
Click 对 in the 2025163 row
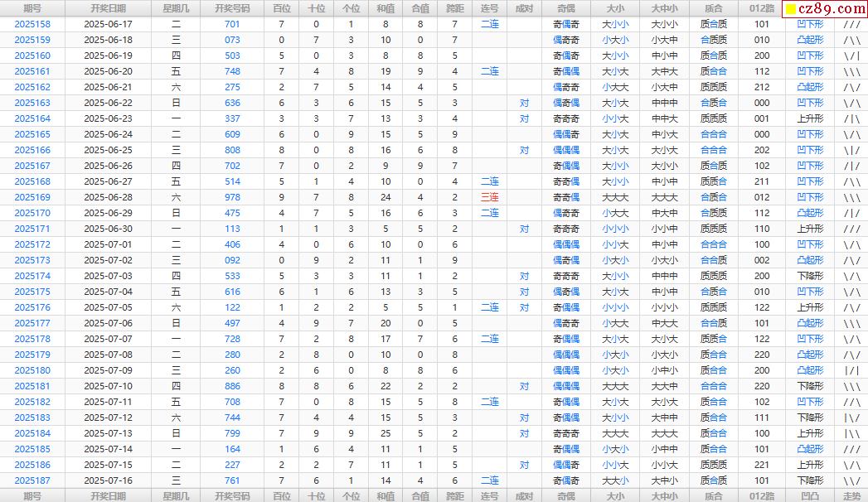pyautogui.click(x=524, y=103)
